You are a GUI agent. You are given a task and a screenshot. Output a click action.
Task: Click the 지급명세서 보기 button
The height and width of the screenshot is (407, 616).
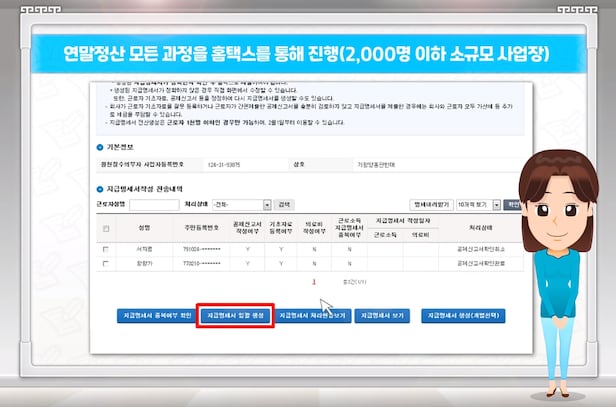(383, 314)
